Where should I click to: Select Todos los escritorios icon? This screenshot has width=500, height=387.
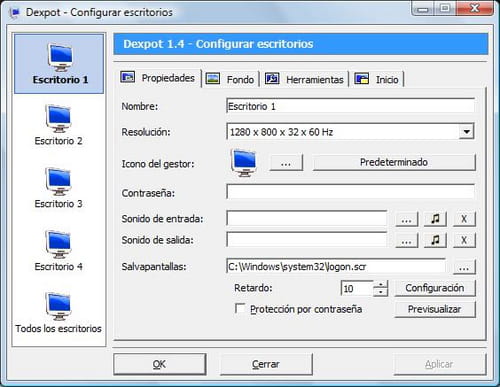pyautogui.click(x=59, y=313)
